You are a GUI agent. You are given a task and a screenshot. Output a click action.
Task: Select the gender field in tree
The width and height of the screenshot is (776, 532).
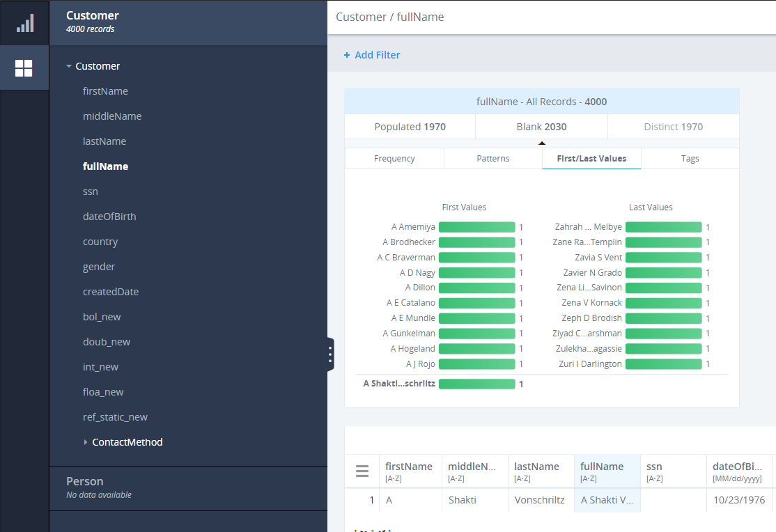(x=99, y=267)
